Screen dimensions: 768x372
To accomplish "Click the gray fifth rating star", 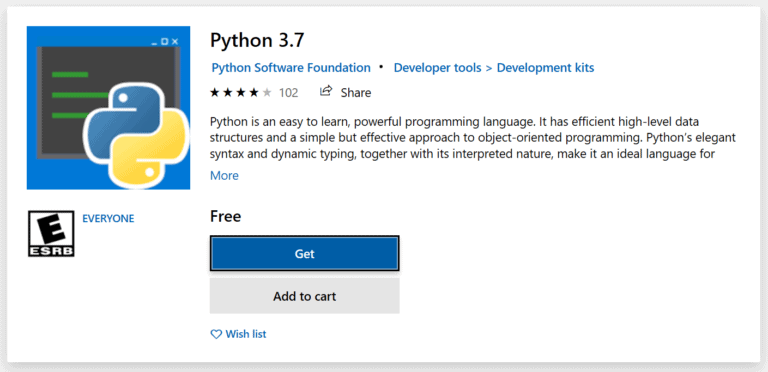I will 267,93.
